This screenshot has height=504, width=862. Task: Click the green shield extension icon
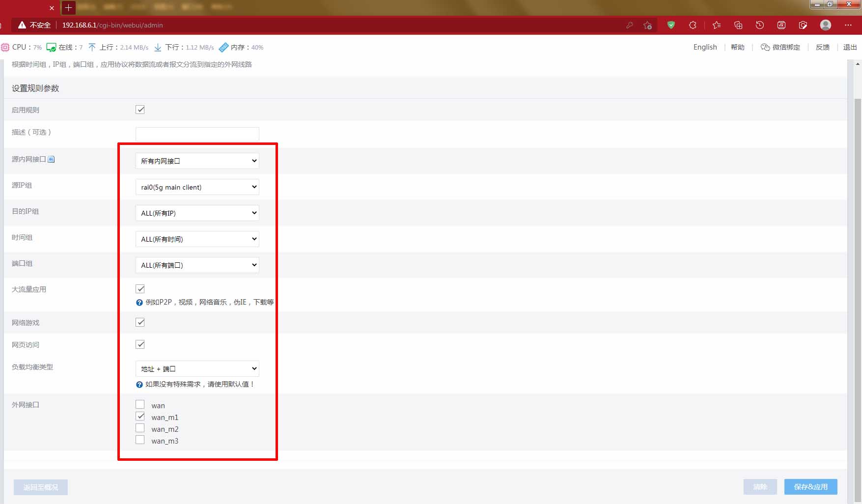coord(671,25)
